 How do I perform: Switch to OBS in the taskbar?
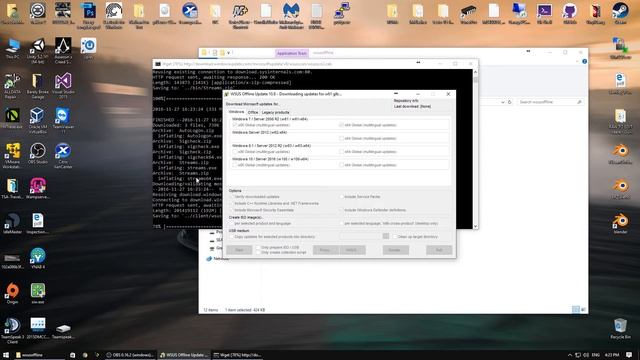tap(130, 355)
